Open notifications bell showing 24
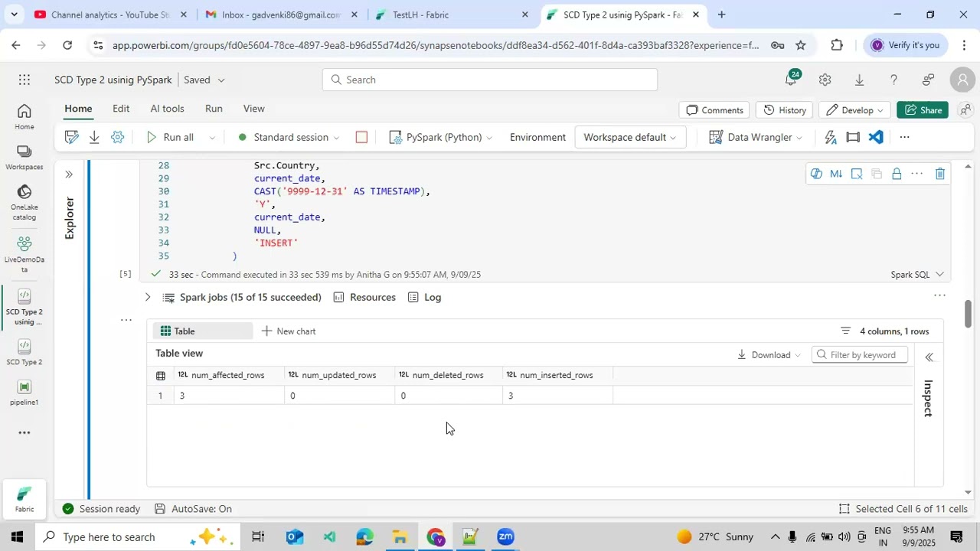The width and height of the screenshot is (980, 551). point(791,79)
